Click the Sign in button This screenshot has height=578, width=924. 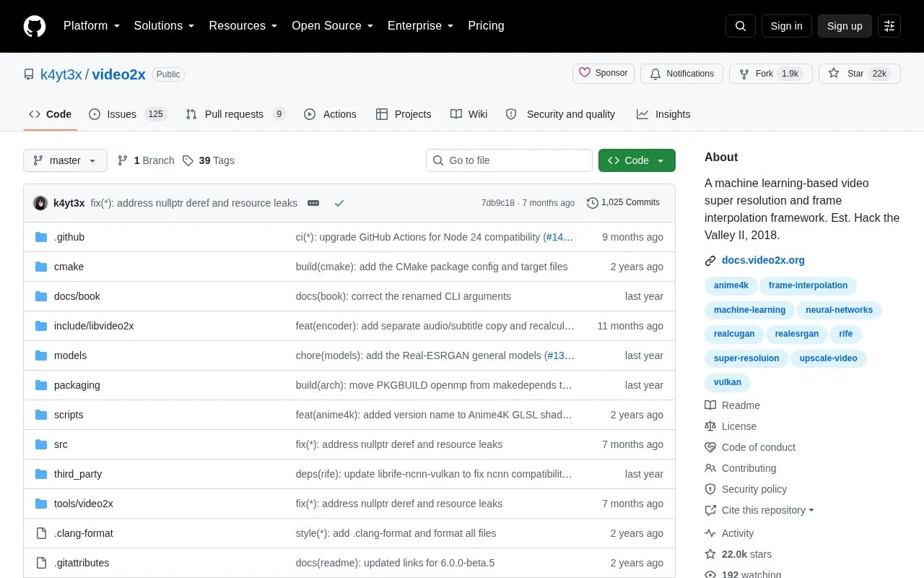coord(787,26)
